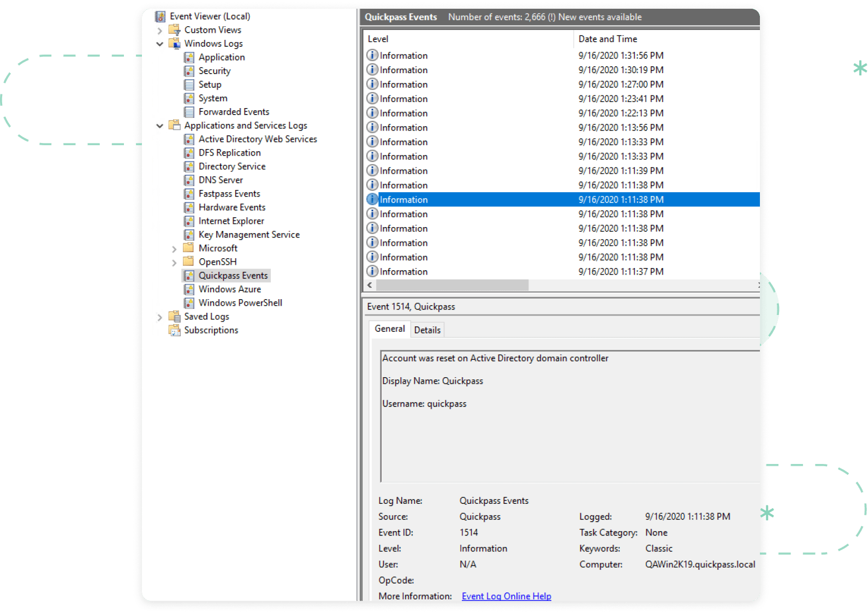Click the info icon of the 1:31:56 PM event
The image size is (868, 613).
[372, 55]
